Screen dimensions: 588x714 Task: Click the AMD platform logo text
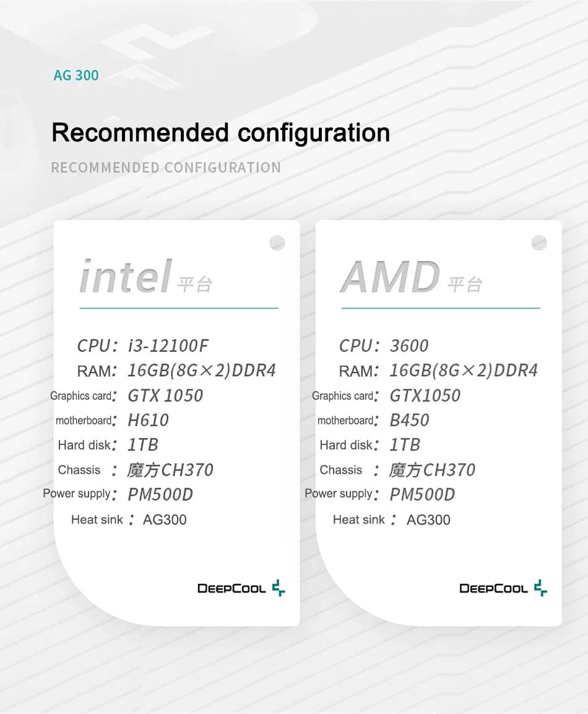tap(390, 277)
